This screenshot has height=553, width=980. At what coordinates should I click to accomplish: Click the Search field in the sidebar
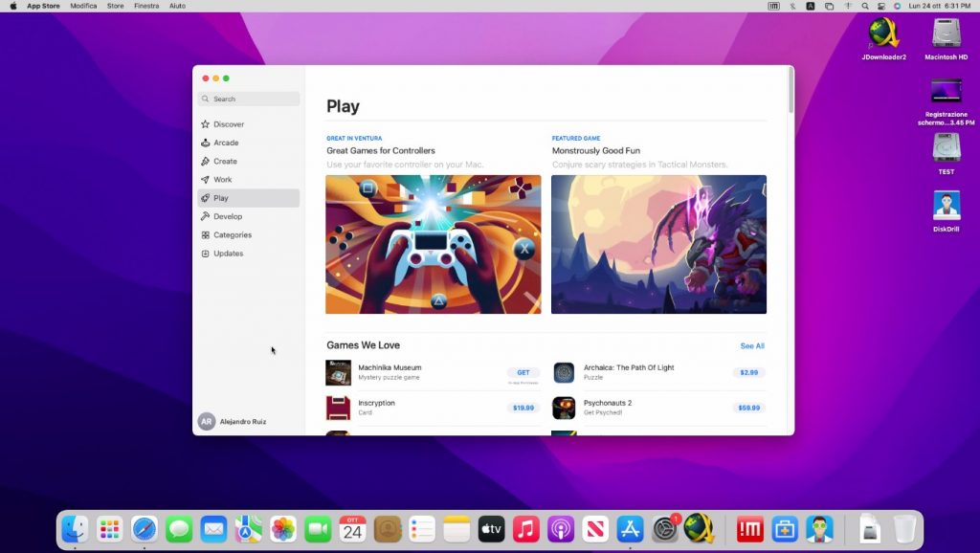pos(248,99)
